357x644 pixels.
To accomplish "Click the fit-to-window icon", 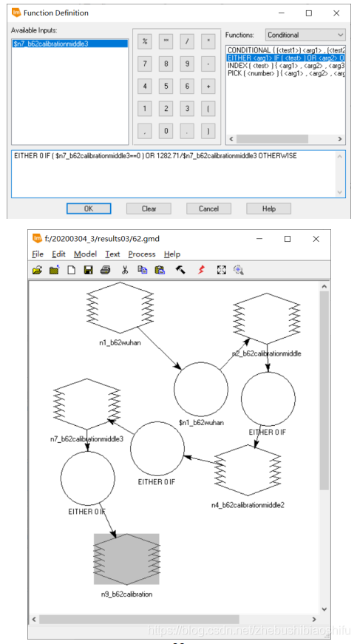I will click(222, 270).
